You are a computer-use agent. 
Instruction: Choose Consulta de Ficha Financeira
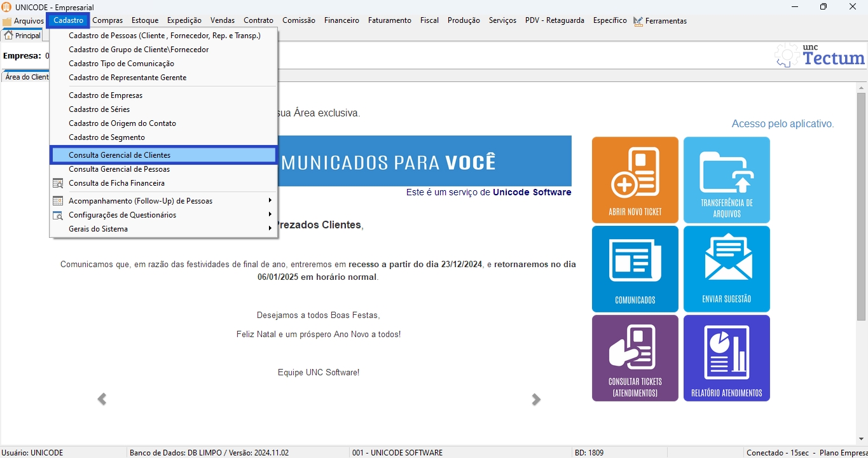116,183
